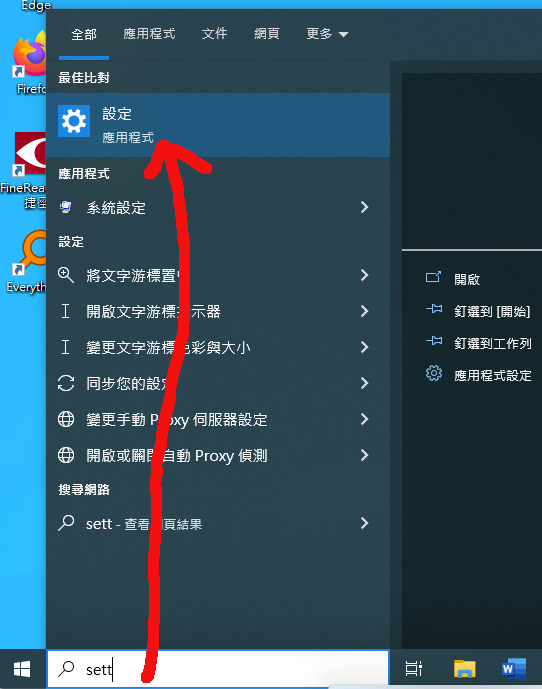Open Word from the taskbar
Viewport: 542px width, 689px height.
coord(514,669)
